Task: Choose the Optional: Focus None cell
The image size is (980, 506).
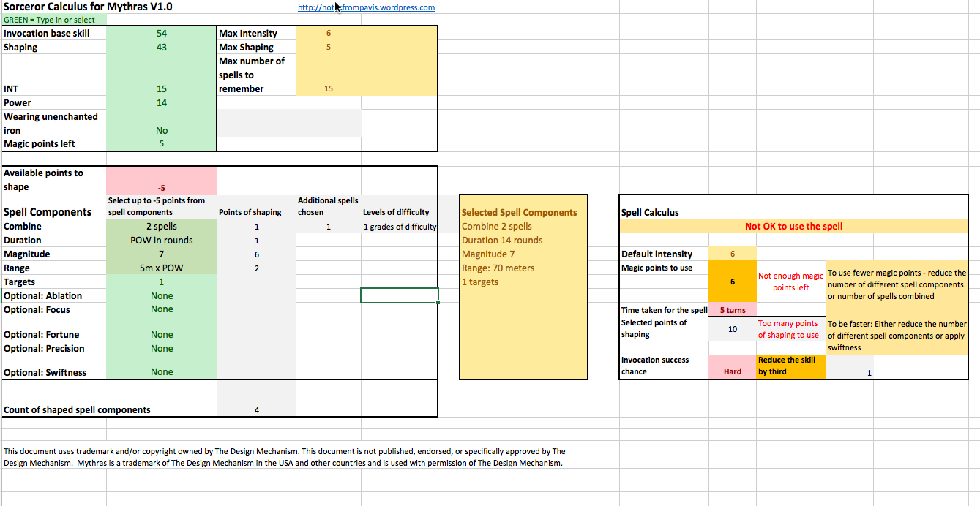Action: (162, 309)
